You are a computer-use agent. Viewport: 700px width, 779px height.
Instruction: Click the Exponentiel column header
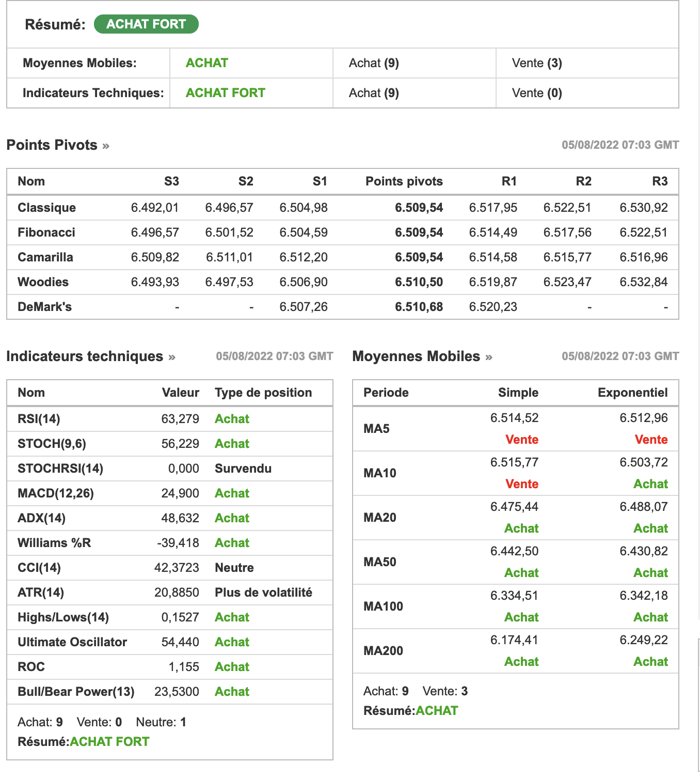pyautogui.click(x=632, y=393)
